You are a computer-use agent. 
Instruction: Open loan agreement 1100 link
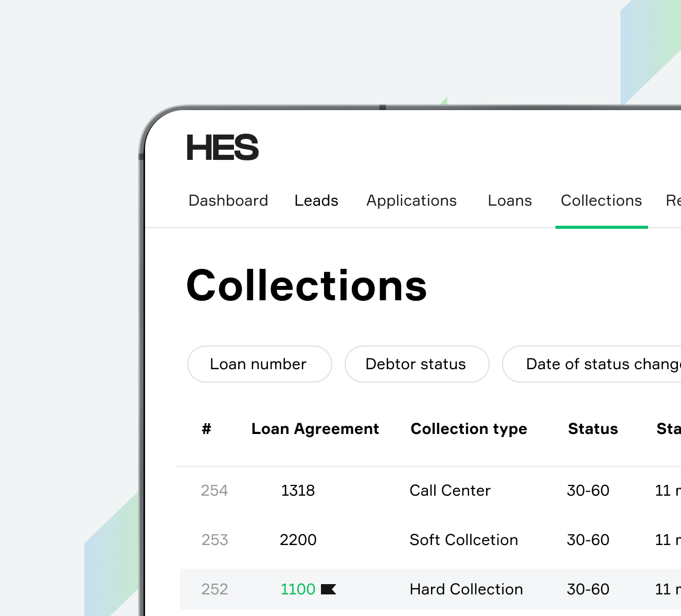click(298, 589)
